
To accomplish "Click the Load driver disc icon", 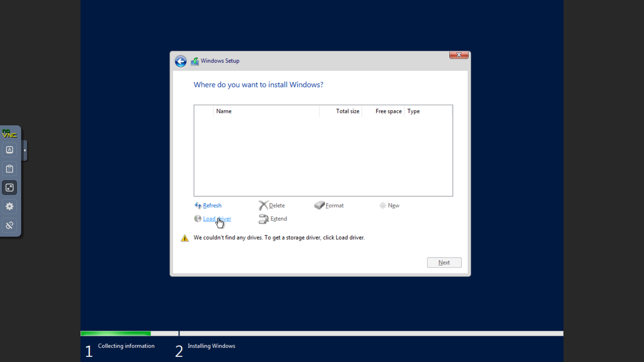I will [198, 219].
